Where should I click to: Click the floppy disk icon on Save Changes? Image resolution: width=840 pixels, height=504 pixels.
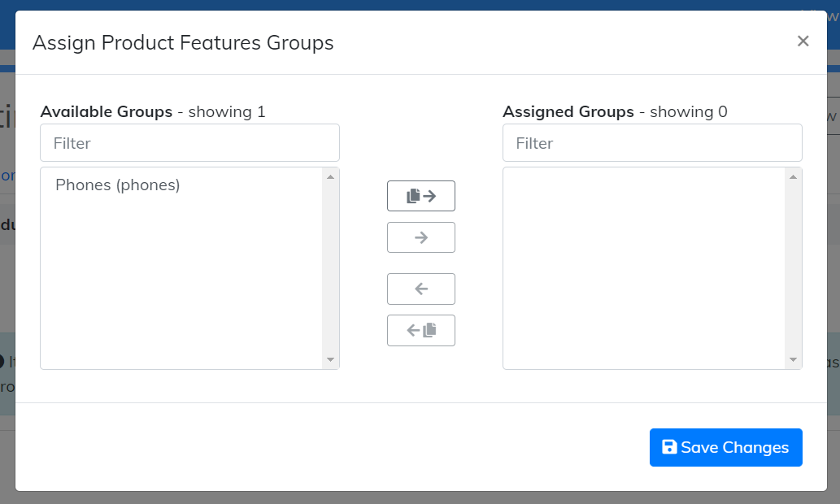[669, 447]
